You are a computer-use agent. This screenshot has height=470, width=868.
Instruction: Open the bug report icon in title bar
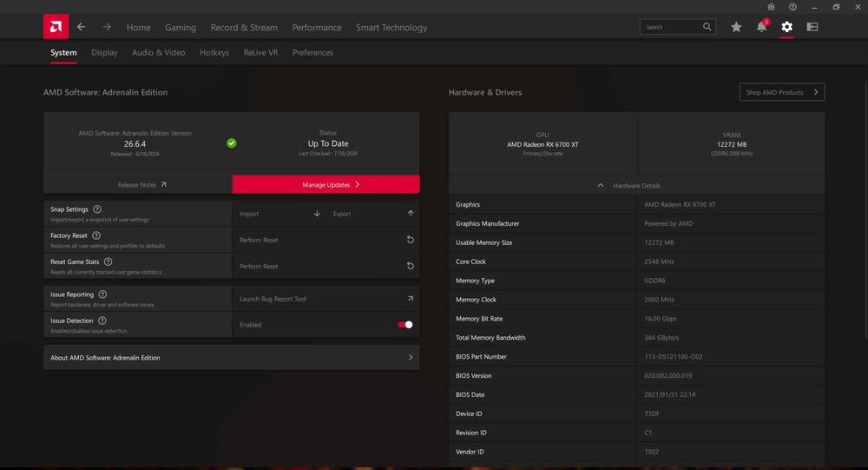[x=771, y=7]
